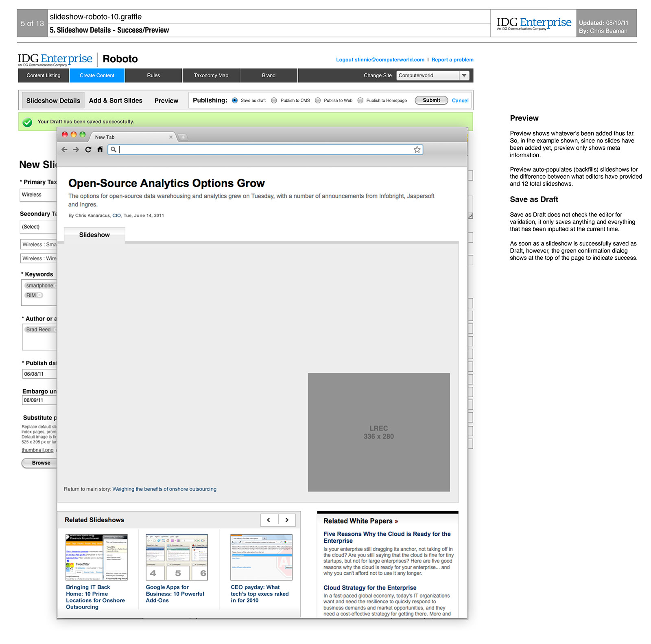Open Weighing the benefits of onshore outsourcing link
The image size is (651, 644).
(x=164, y=489)
